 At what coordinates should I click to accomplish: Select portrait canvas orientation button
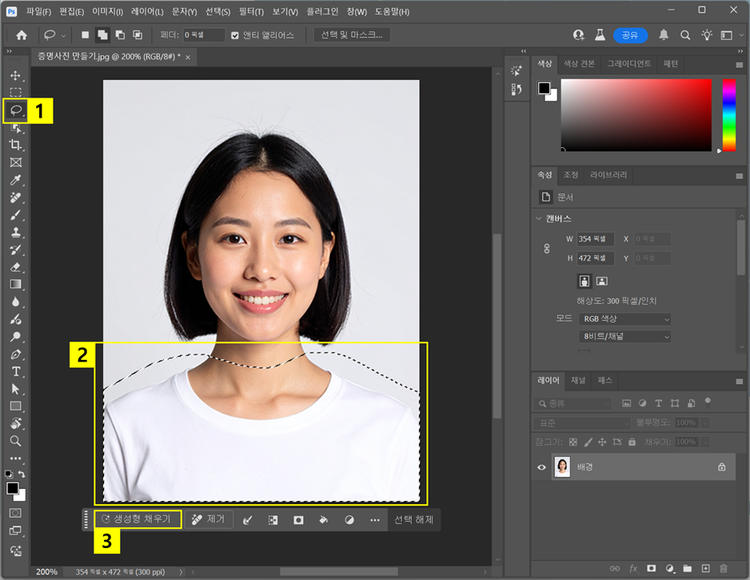585,281
